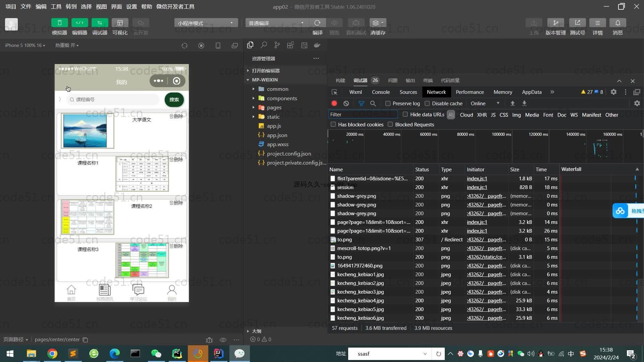Screen dimensions: 644x362
Task: Switch to the Sources tab
Action: pos(408,92)
